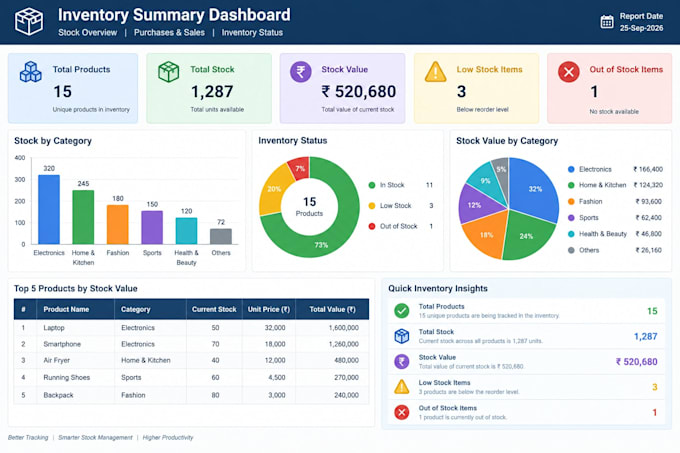Click the green Total Stock box icon
This screenshot has width=680, height=453.
pyautogui.click(x=168, y=72)
